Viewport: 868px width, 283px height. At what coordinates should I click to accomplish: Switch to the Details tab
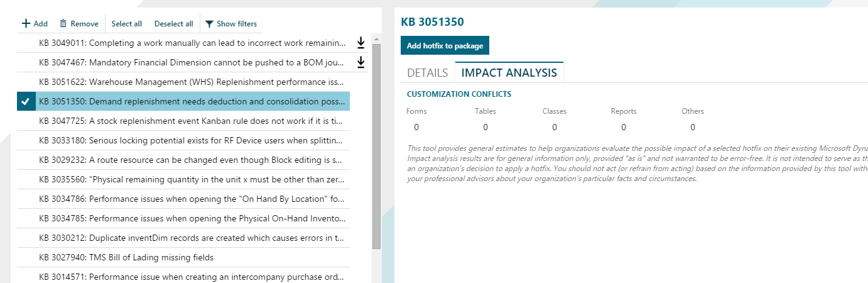coord(427,72)
